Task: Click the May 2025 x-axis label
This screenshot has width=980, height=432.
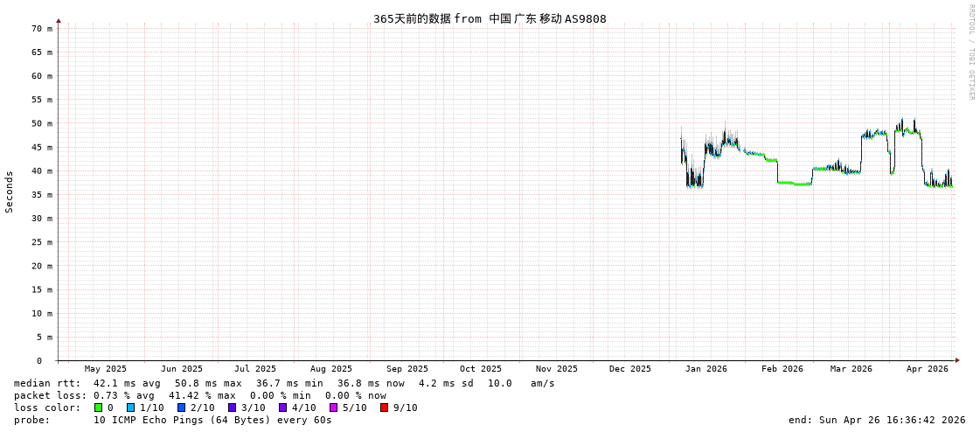Action: tap(105, 369)
